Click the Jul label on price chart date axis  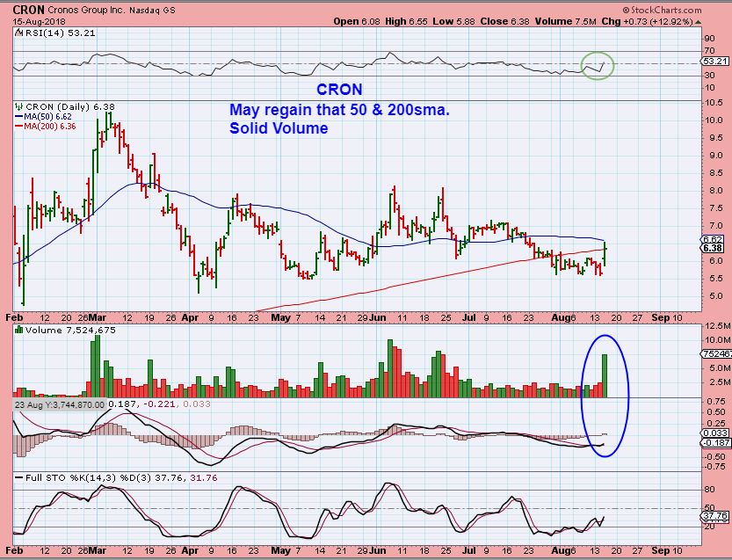pyautogui.click(x=468, y=317)
